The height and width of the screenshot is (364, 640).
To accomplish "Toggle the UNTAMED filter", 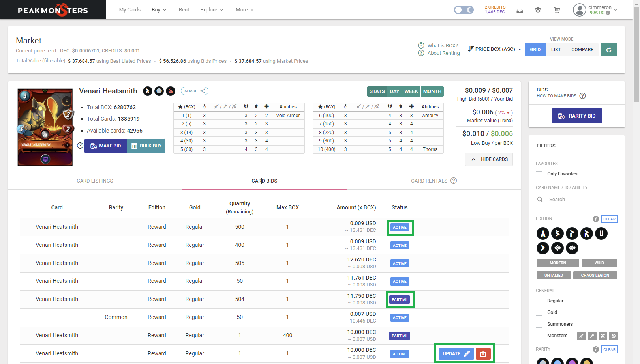I will coord(554,275).
